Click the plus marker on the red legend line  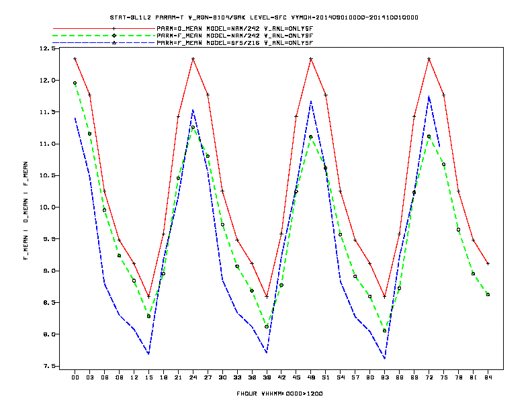click(x=114, y=29)
